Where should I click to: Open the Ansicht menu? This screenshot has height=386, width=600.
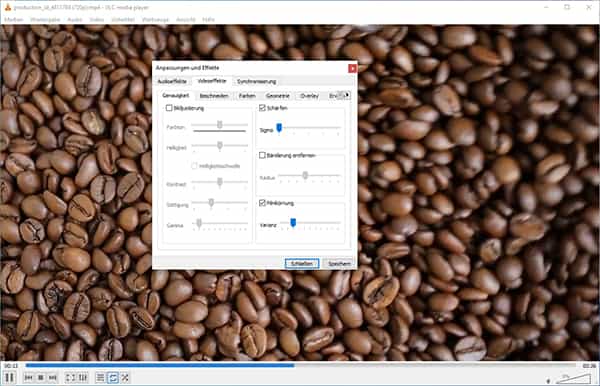click(186, 19)
